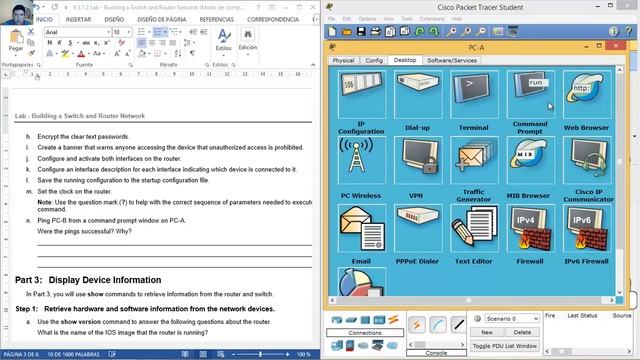The height and width of the screenshot is (360, 640).
Task: Launch Cisco IP Communicator
Action: tap(587, 160)
